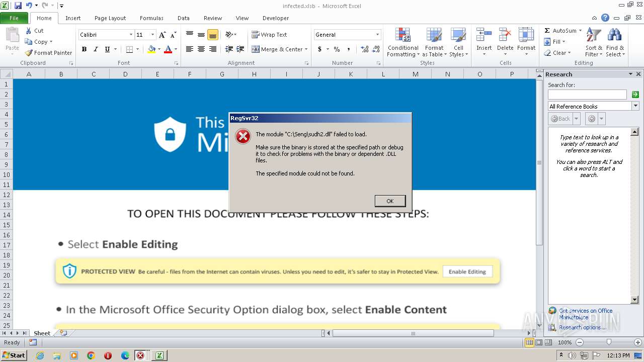Top align cell content

coord(190,35)
